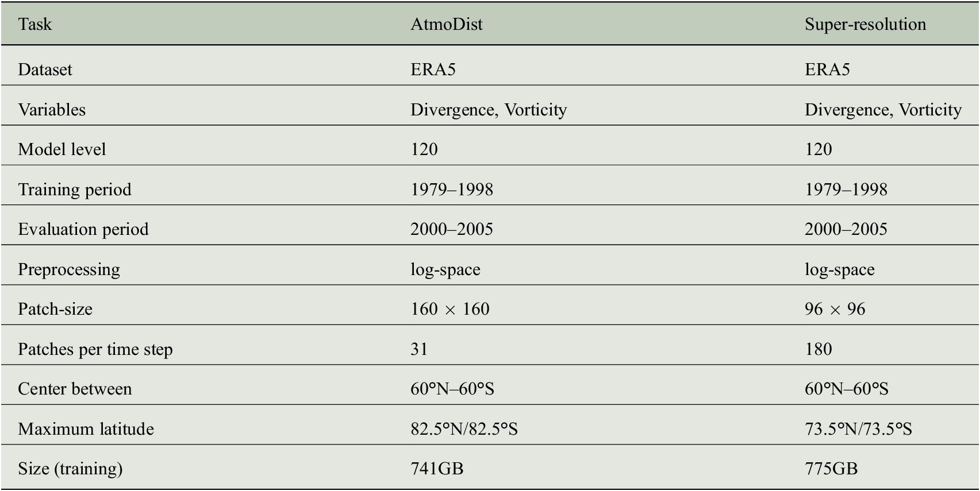Viewport: 980px width, 491px height.
Task: Select the Super-resolution column header
Action: pyautogui.click(x=865, y=24)
